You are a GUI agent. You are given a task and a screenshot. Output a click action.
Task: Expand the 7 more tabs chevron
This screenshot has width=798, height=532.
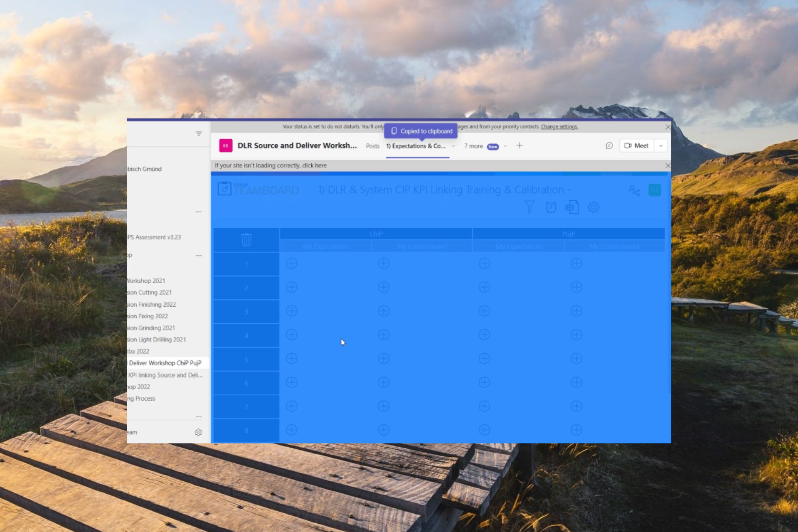[x=505, y=146]
